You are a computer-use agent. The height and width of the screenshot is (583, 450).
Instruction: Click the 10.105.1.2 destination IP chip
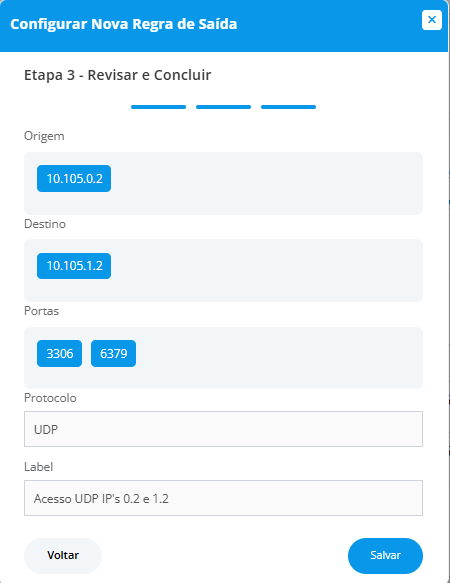[74, 266]
